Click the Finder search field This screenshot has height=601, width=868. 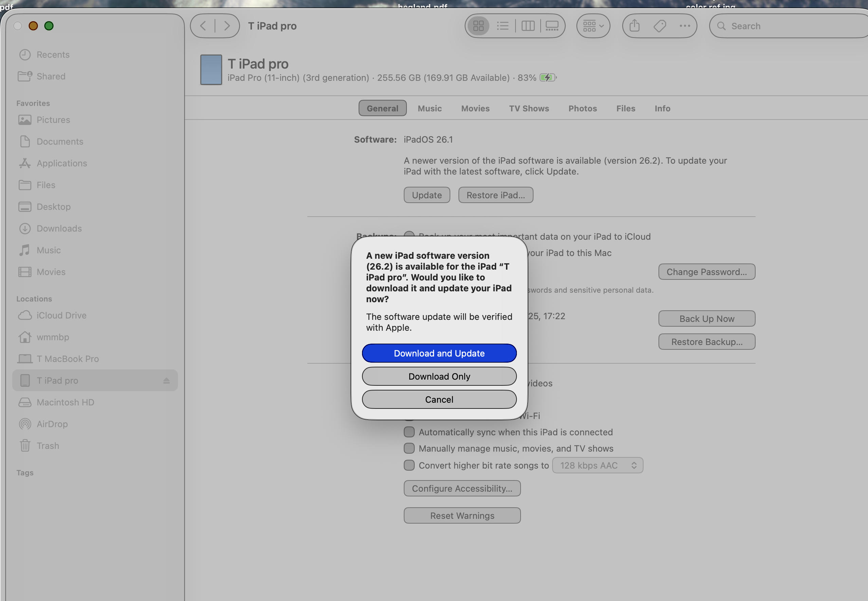pyautogui.click(x=791, y=26)
